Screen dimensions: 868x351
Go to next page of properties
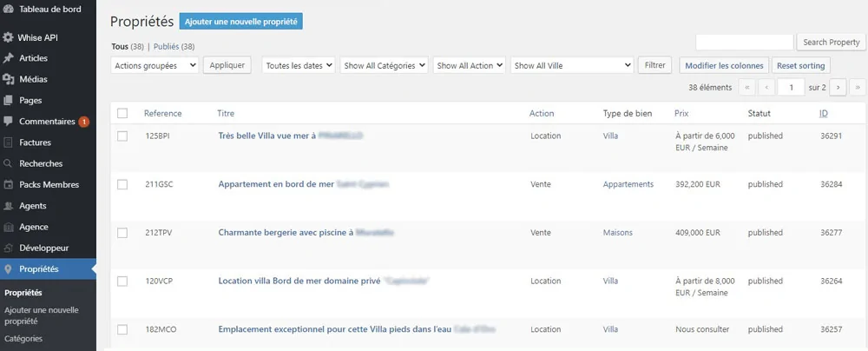coord(838,88)
